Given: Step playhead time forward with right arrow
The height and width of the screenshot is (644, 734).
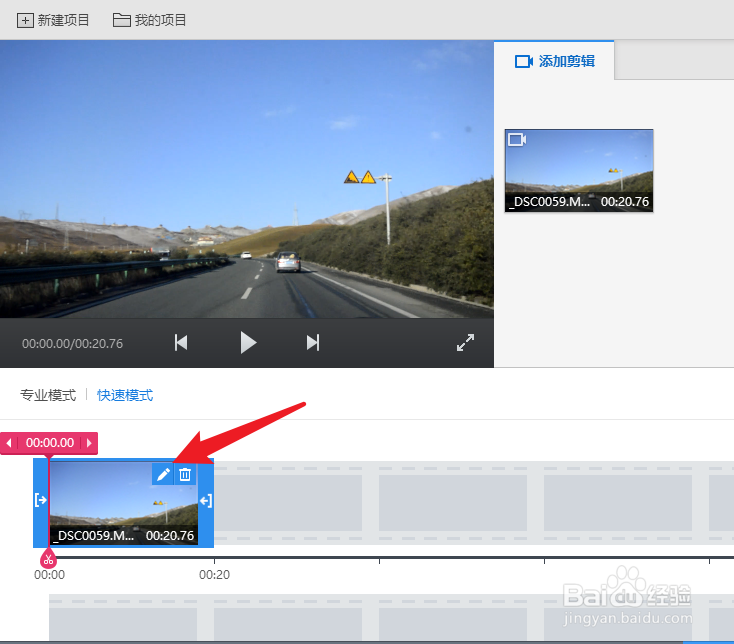Looking at the screenshot, I should click(89, 443).
